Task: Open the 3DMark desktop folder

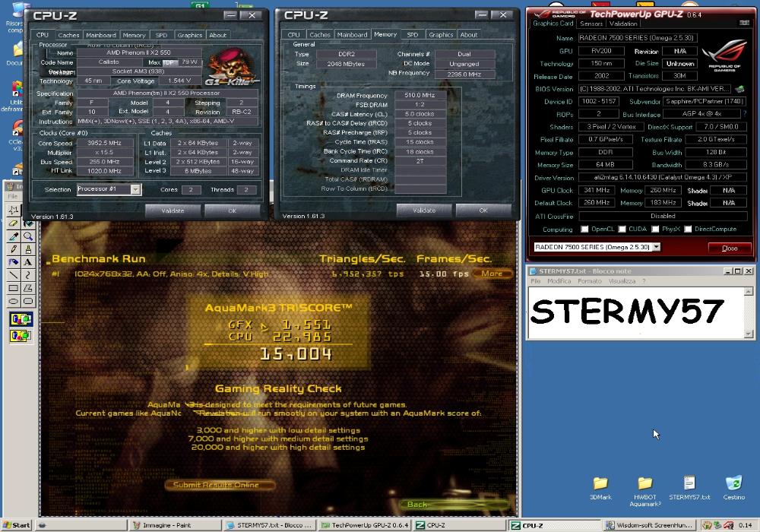Action: point(600,487)
